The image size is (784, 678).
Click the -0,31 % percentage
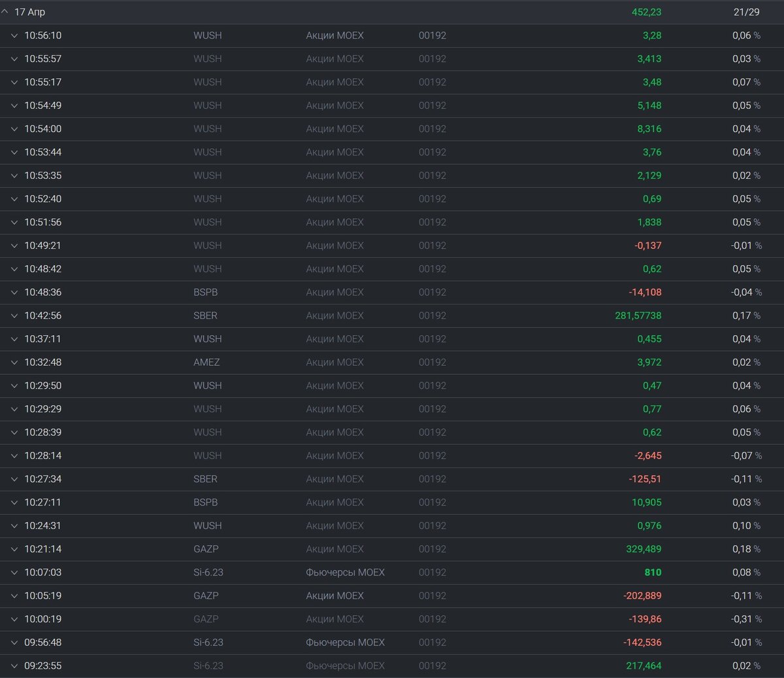coord(746,619)
